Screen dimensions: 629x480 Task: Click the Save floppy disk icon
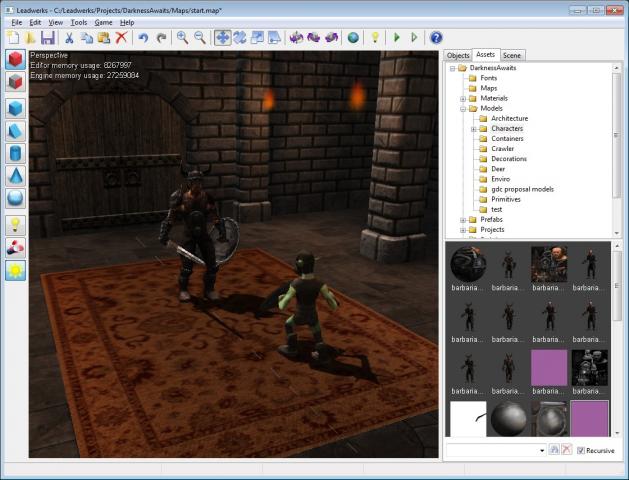tap(47, 38)
